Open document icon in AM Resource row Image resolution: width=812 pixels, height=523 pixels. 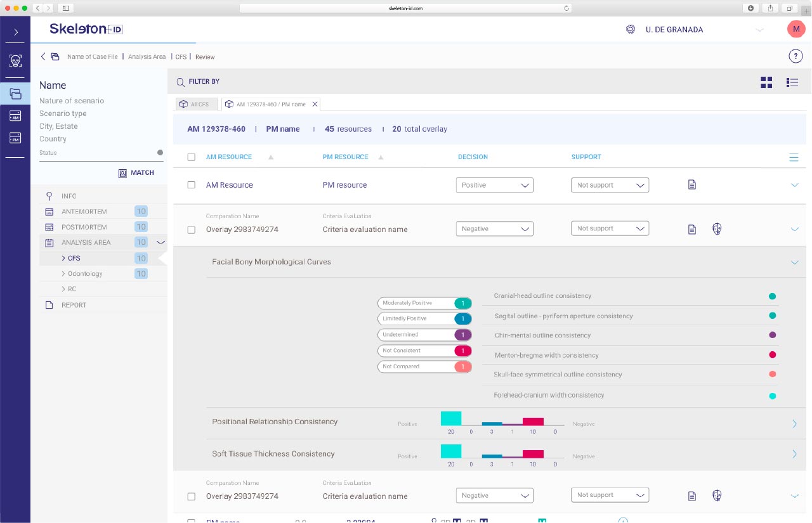coord(692,185)
